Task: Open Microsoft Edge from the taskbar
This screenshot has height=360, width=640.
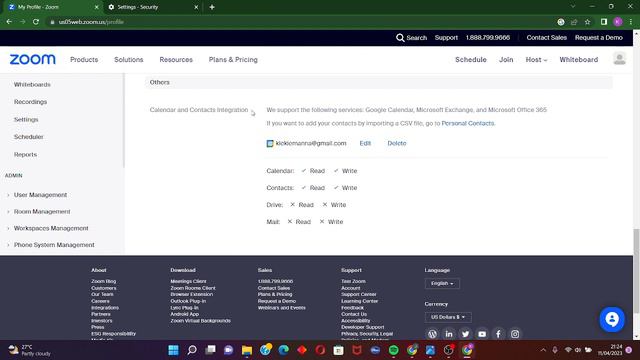Action: pos(284,350)
